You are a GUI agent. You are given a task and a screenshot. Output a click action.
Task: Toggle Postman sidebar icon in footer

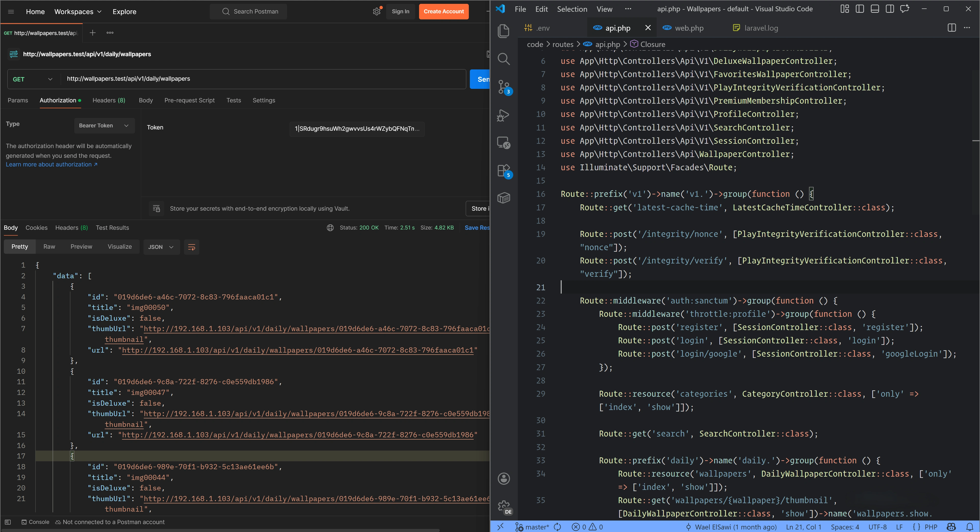tap(8, 522)
